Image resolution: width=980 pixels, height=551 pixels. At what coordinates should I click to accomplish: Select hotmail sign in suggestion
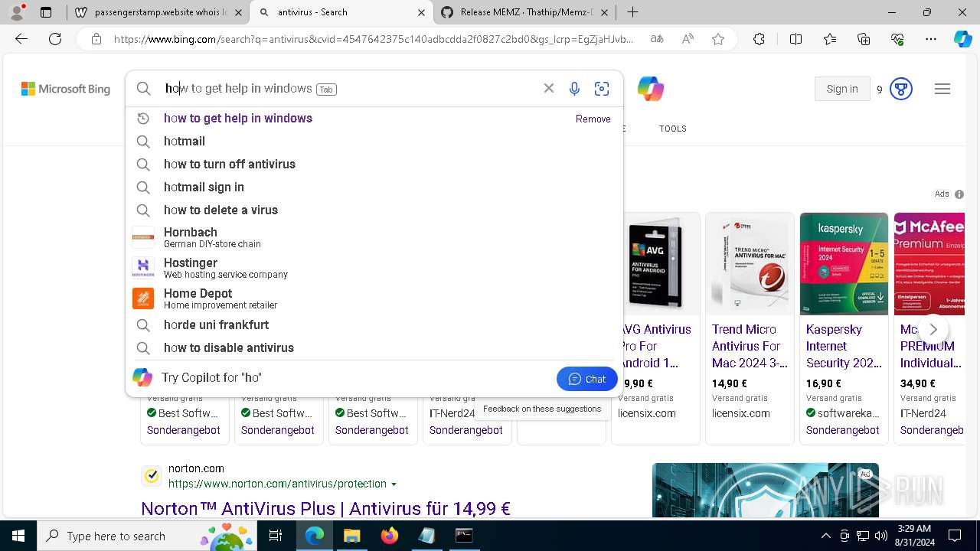tap(374, 187)
